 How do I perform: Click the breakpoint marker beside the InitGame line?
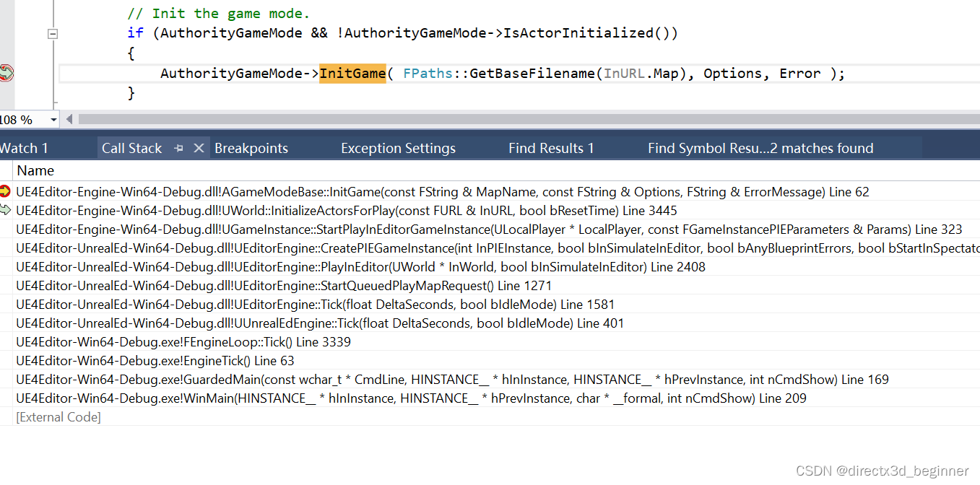6,74
